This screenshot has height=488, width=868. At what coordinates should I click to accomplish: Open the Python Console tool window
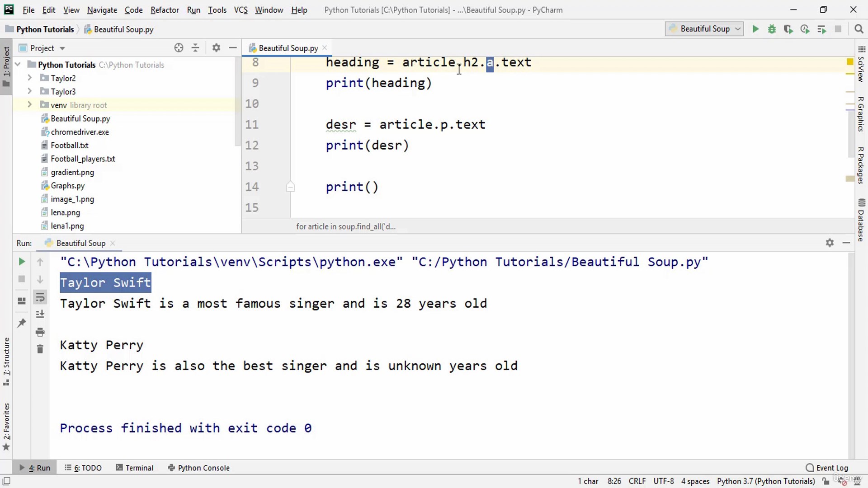coord(198,468)
